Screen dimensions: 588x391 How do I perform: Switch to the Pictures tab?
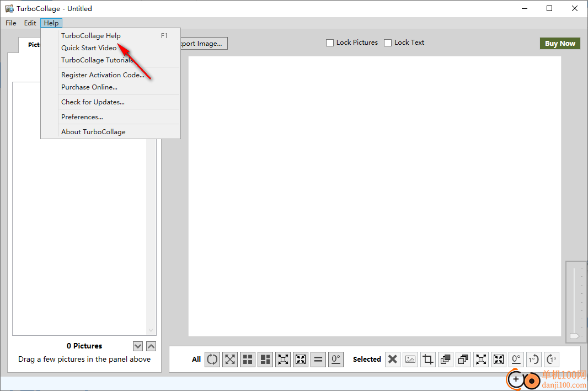pyautogui.click(x=30, y=45)
